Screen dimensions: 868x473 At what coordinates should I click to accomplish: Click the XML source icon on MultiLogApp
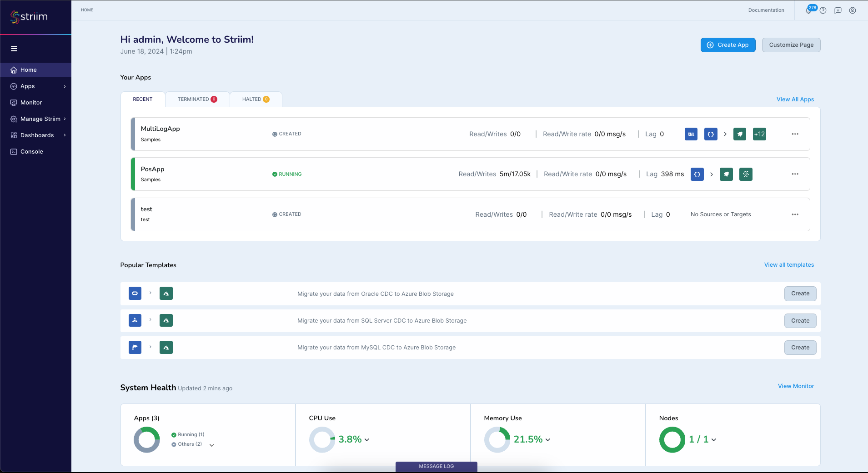(x=691, y=134)
